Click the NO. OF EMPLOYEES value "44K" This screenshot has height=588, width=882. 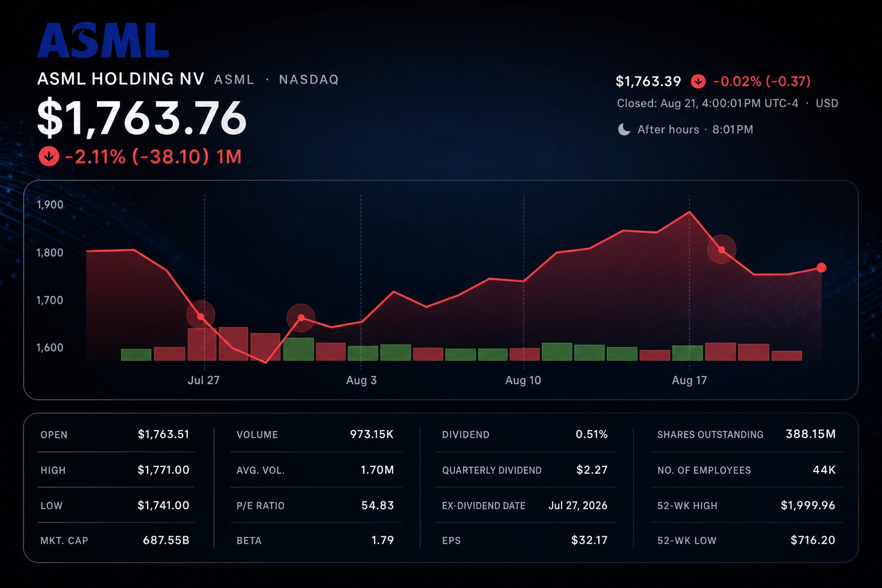825,470
